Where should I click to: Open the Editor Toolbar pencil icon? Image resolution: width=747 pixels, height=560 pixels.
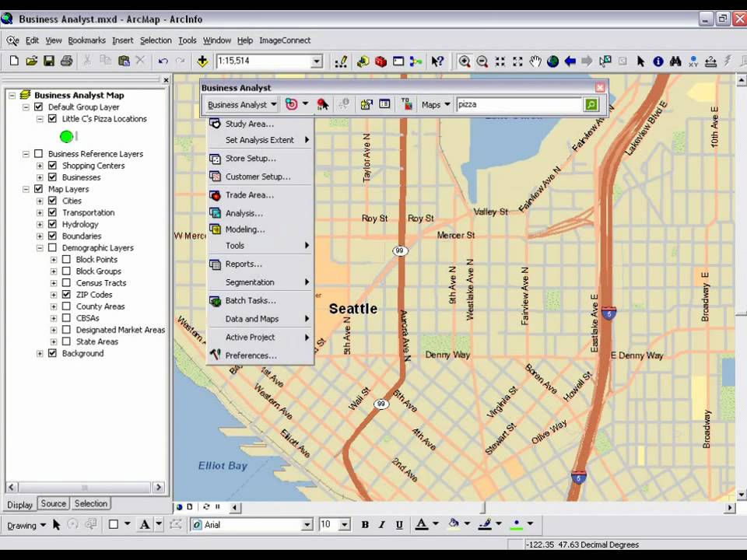point(341,61)
